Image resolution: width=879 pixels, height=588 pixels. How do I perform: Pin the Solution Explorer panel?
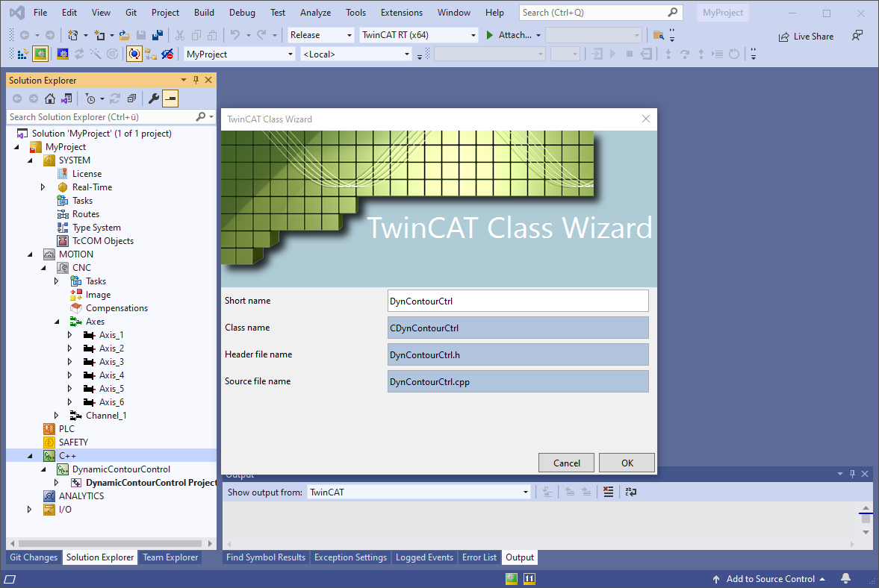[x=196, y=80]
